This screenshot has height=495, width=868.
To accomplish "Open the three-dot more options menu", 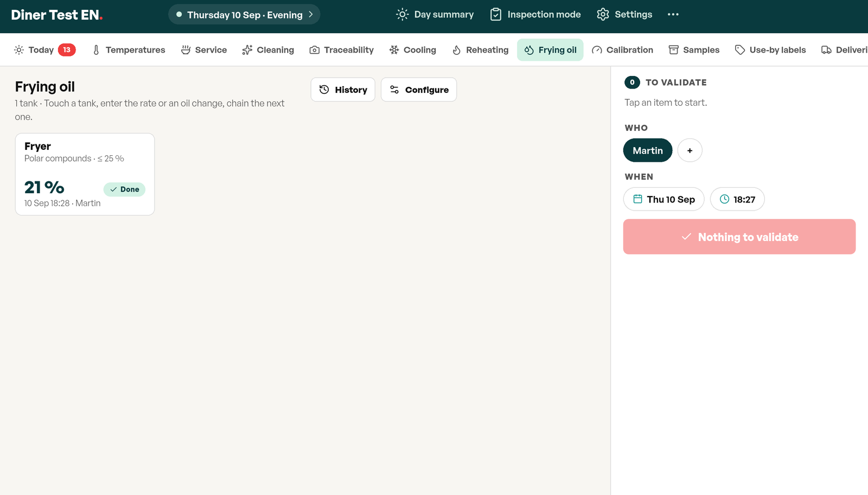I will pos(673,15).
